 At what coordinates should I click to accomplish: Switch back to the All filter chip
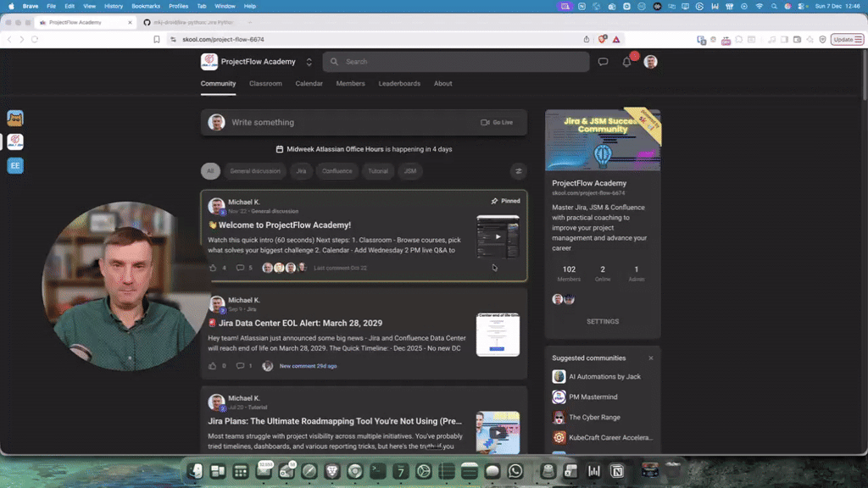coord(210,171)
